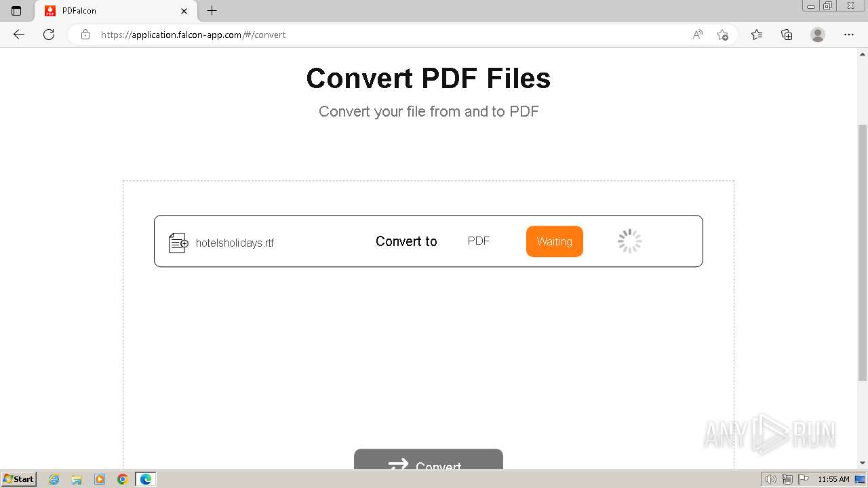Click the vertical page scrollbar
868x488 pixels.
(x=863, y=252)
